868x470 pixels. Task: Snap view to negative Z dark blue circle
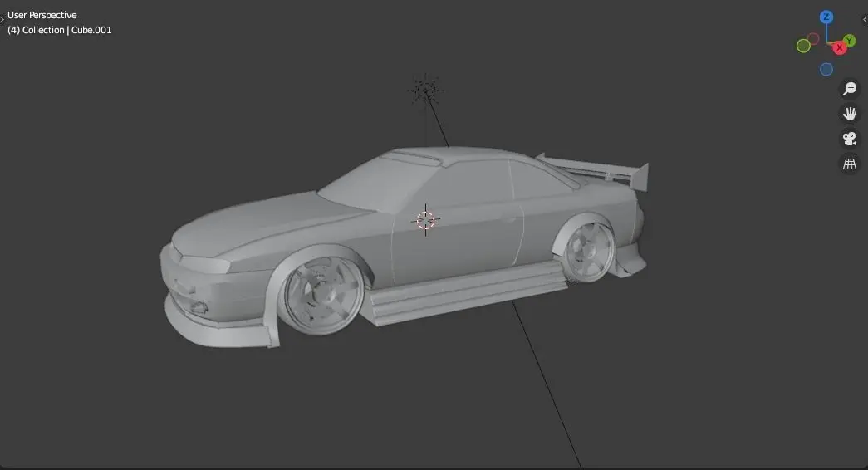(x=826, y=69)
